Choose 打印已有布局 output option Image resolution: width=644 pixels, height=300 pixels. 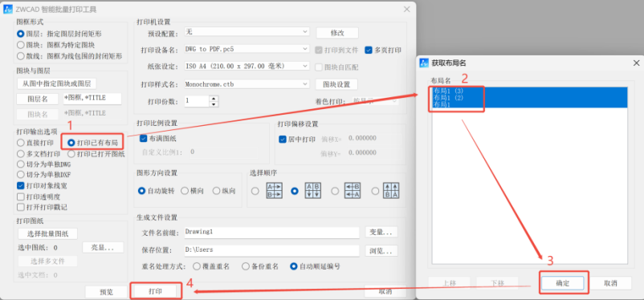(x=71, y=143)
